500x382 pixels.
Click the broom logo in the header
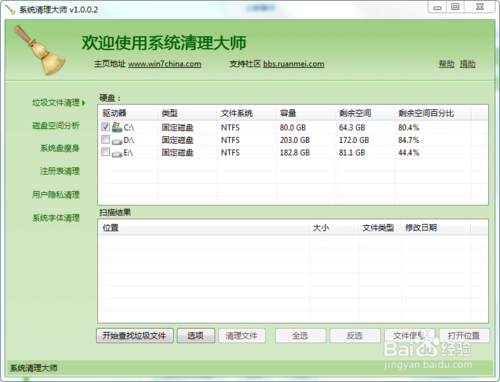[x=40, y=51]
